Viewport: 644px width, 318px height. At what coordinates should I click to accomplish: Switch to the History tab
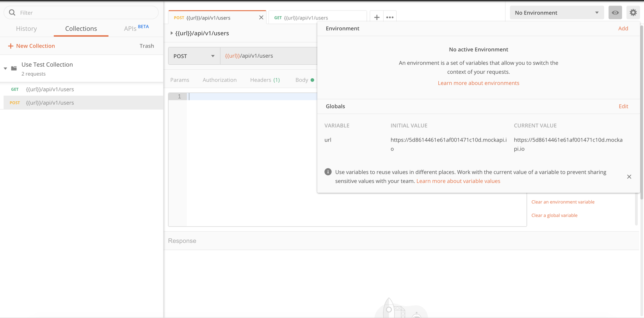pyautogui.click(x=27, y=28)
